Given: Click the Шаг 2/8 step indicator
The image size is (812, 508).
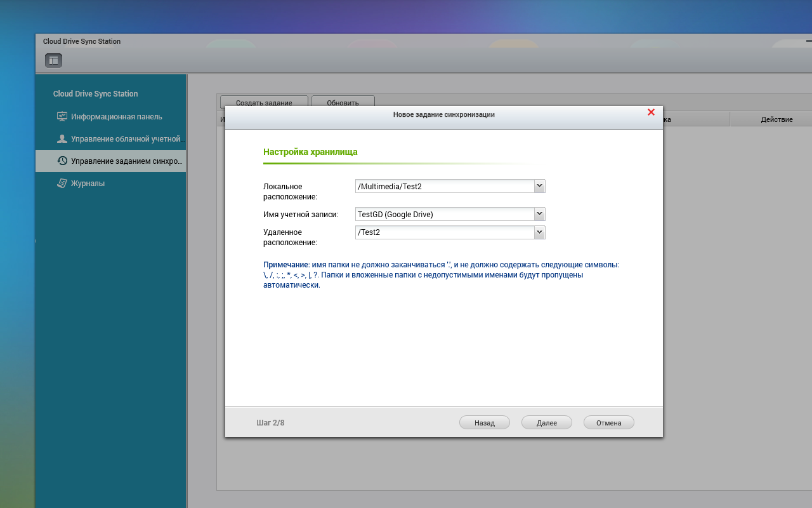Looking at the screenshot, I should (x=270, y=423).
